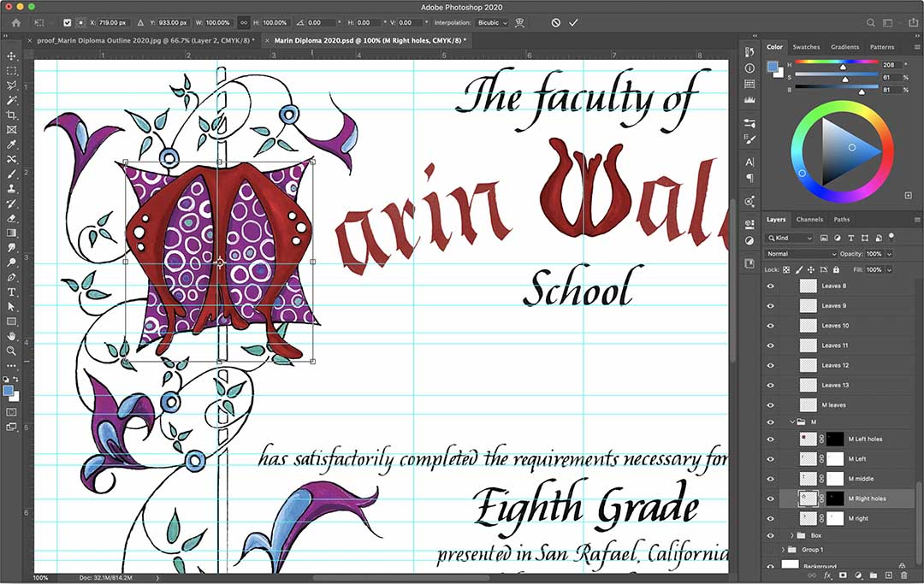
Task: Select the Polygonal Lasso tool
Action: (x=11, y=86)
